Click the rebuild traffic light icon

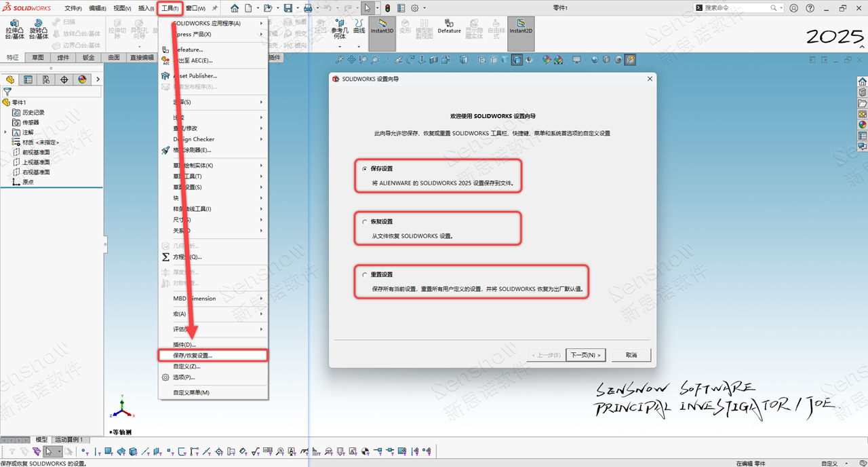click(387, 8)
